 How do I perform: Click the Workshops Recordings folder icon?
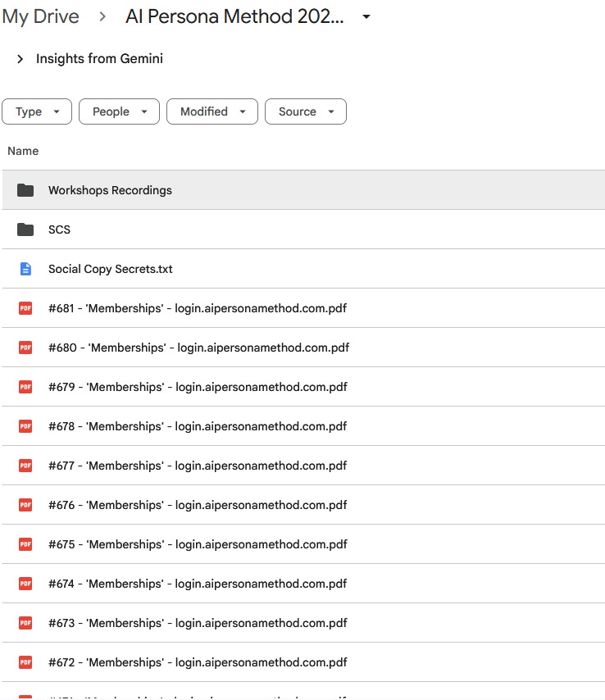click(25, 190)
